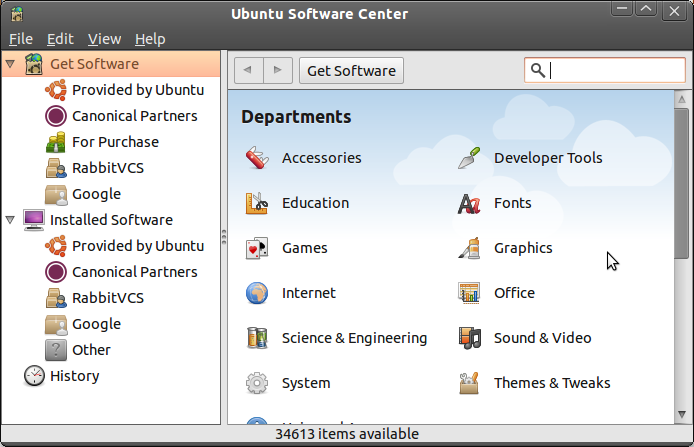
Task: Open the Accessories department icon
Action: click(x=257, y=158)
